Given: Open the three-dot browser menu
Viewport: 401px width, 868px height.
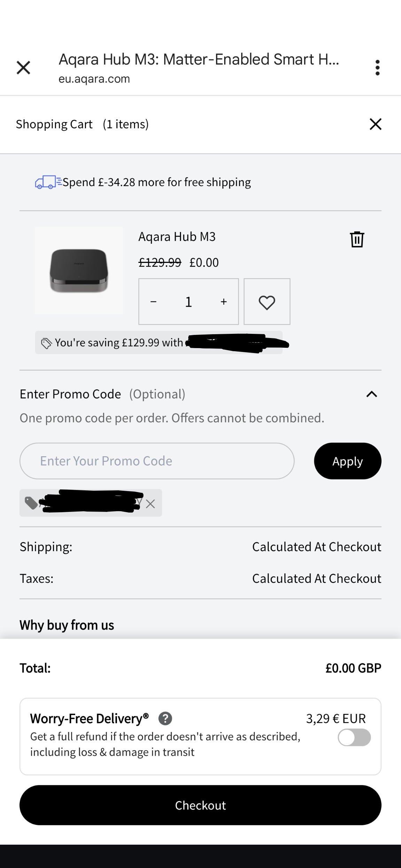Looking at the screenshot, I should pos(377,67).
